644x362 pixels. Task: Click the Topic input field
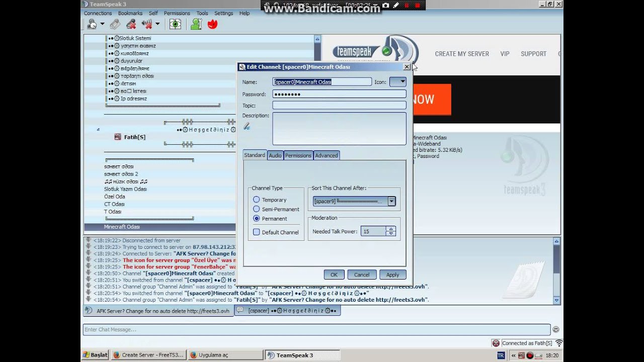pos(339,106)
